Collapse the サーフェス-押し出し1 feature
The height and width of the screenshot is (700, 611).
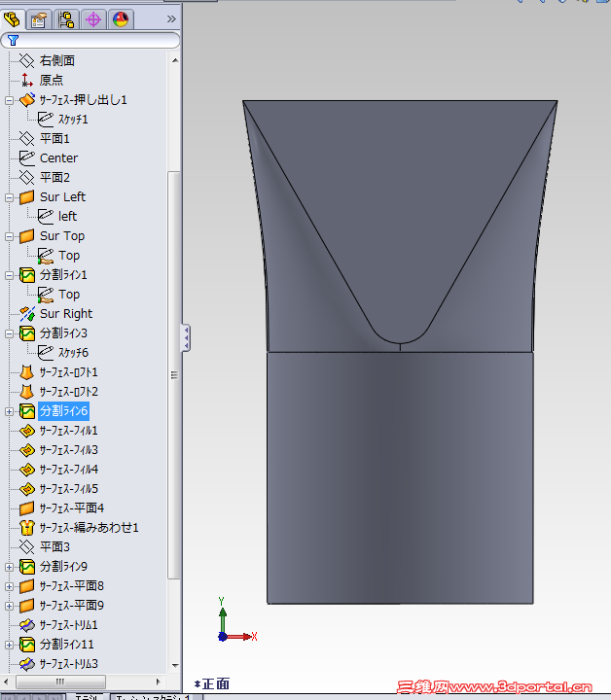[x=9, y=100]
